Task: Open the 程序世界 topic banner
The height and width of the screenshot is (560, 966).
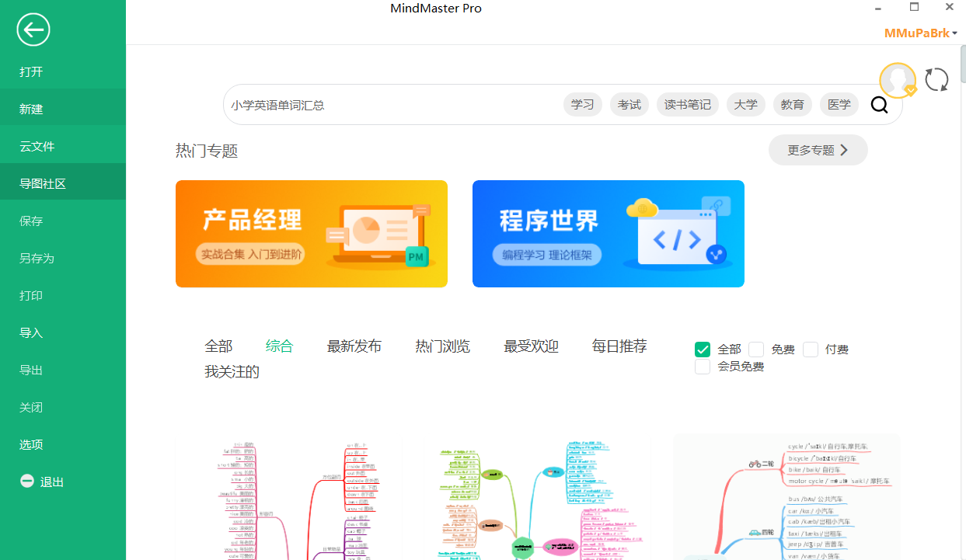Action: (x=609, y=234)
